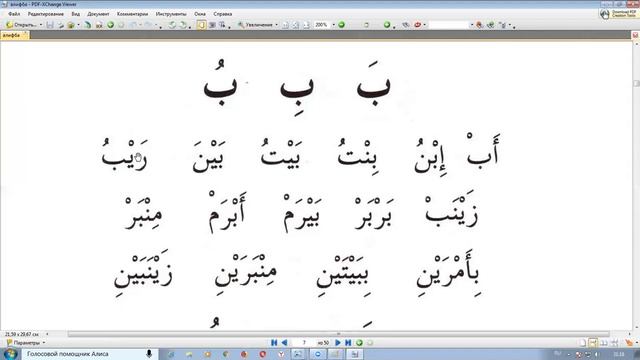Click the Alisa microphone icon

[x=149, y=354]
